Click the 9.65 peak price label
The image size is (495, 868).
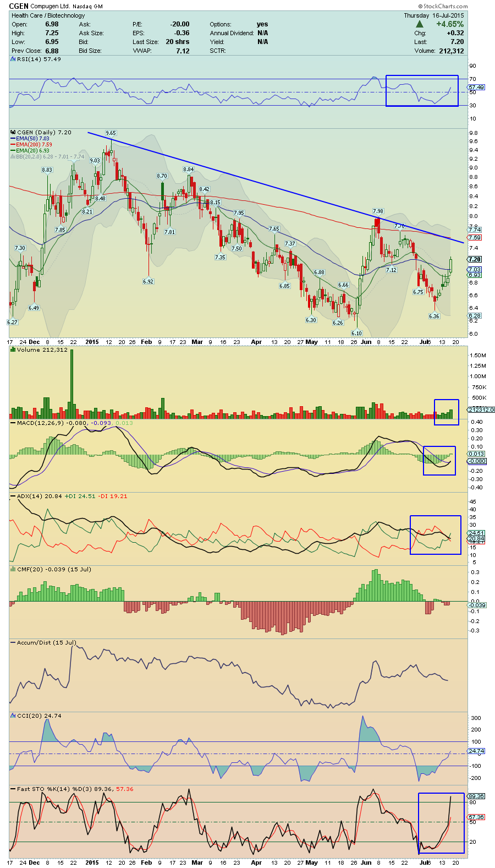[111, 133]
